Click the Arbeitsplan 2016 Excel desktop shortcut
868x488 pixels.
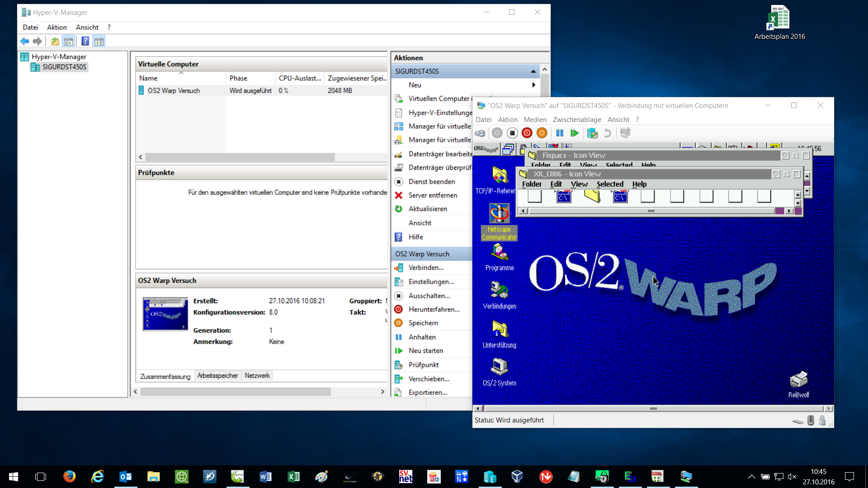click(x=779, y=23)
